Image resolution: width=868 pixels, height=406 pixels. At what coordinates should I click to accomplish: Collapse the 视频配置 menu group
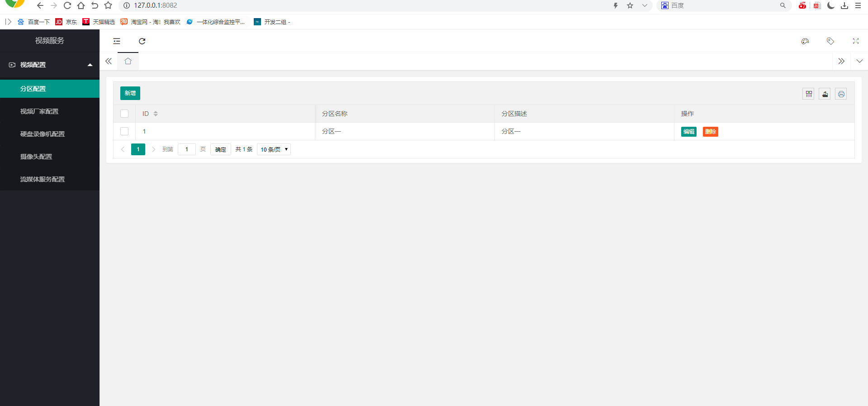click(50, 65)
